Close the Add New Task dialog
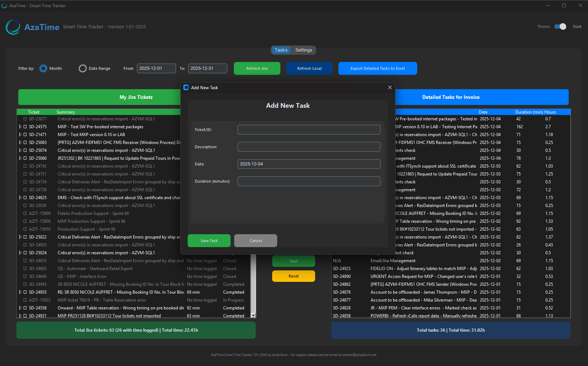The width and height of the screenshot is (588, 366). pyautogui.click(x=390, y=87)
